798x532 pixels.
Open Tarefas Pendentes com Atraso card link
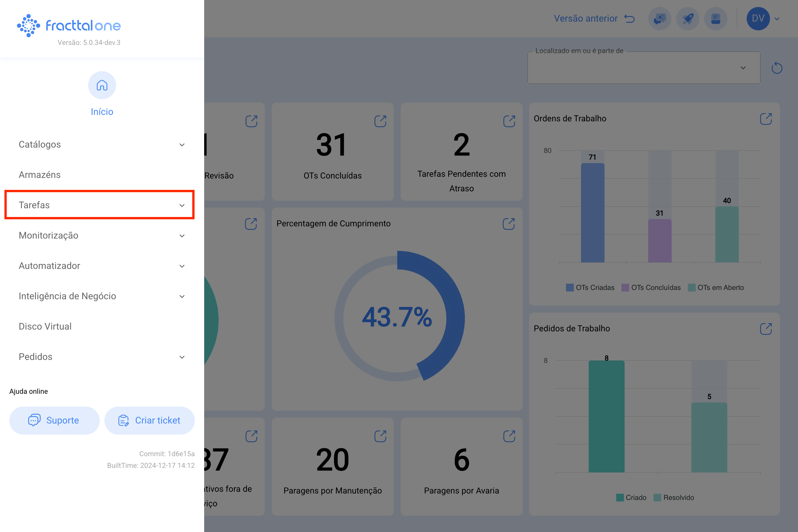click(509, 121)
